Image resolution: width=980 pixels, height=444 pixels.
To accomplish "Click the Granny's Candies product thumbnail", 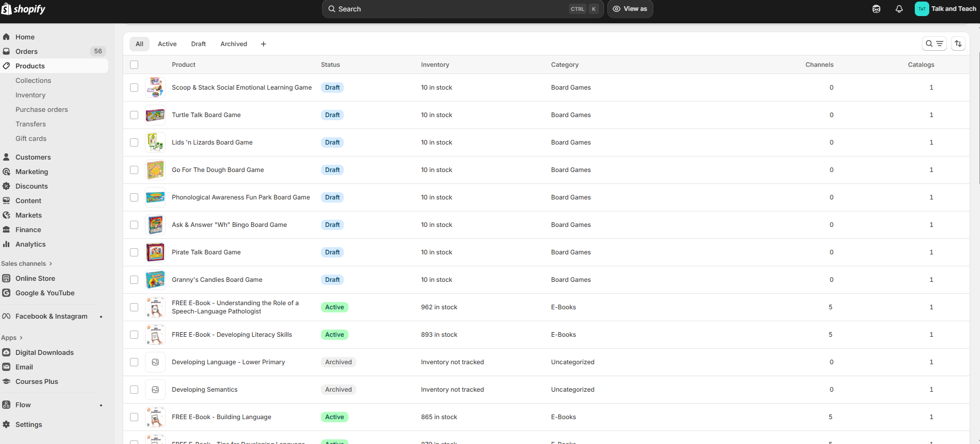I will point(155,280).
